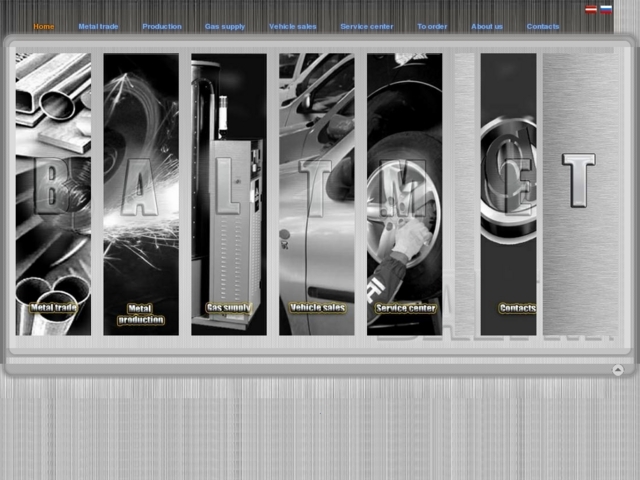Go to Gas supply in top navigation
Viewport: 640px width, 480px height.
pyautogui.click(x=225, y=27)
